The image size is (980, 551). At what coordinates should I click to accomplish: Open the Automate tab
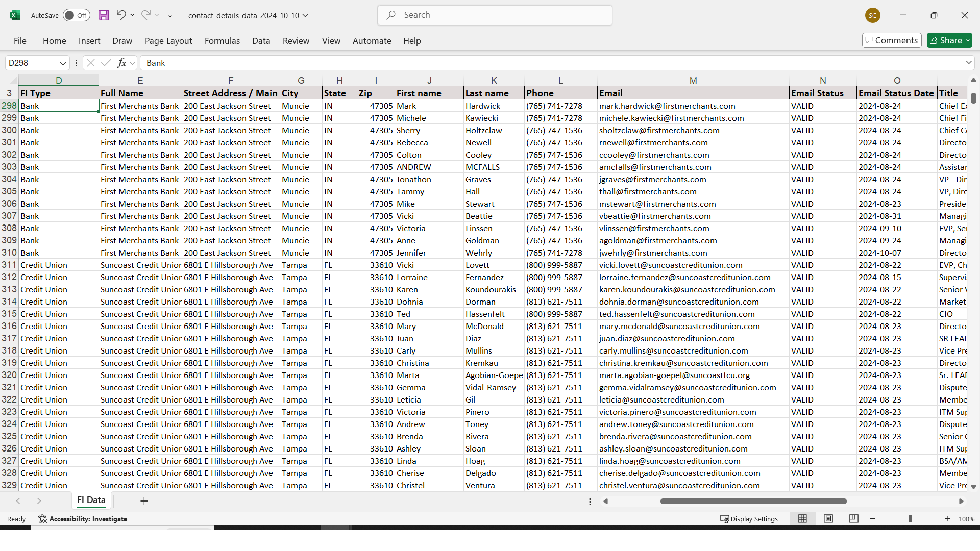tap(372, 41)
